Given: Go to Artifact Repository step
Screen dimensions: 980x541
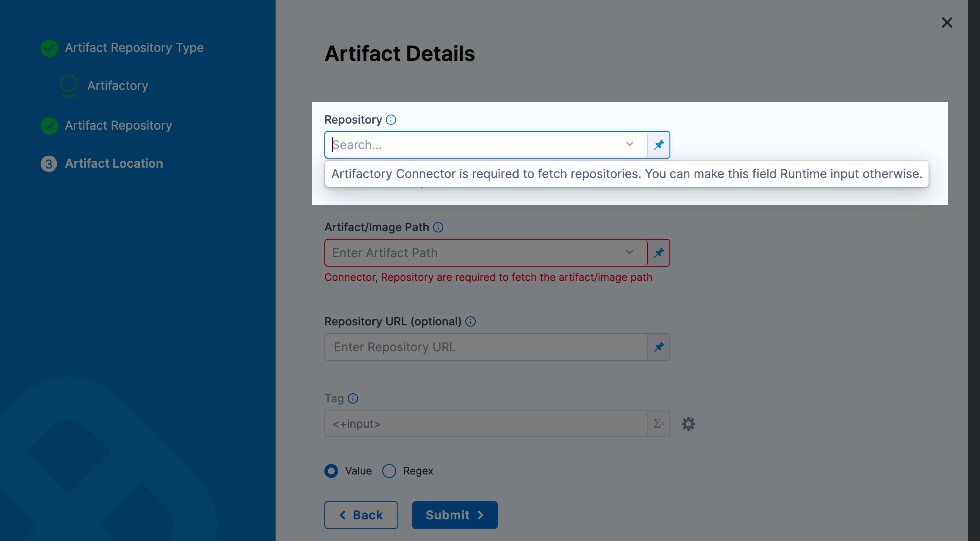Looking at the screenshot, I should [x=118, y=126].
